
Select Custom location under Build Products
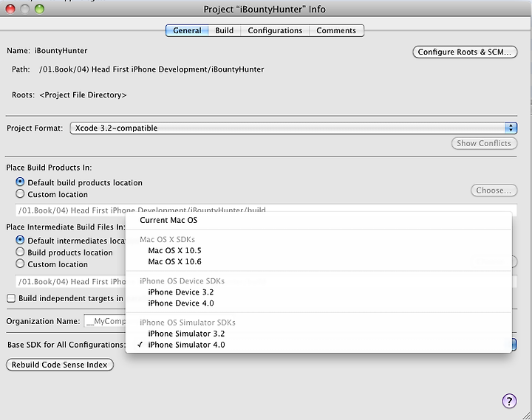[x=20, y=194]
